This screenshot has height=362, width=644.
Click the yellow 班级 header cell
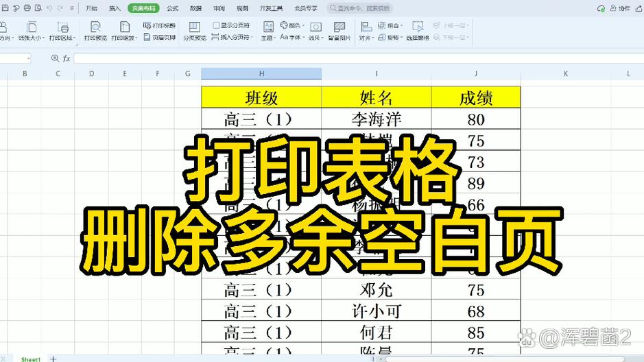click(x=261, y=97)
